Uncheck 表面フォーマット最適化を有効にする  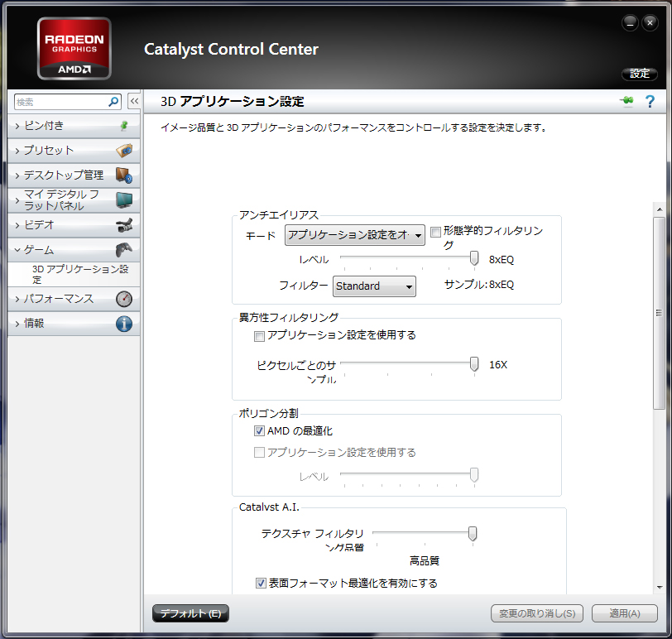(261, 583)
